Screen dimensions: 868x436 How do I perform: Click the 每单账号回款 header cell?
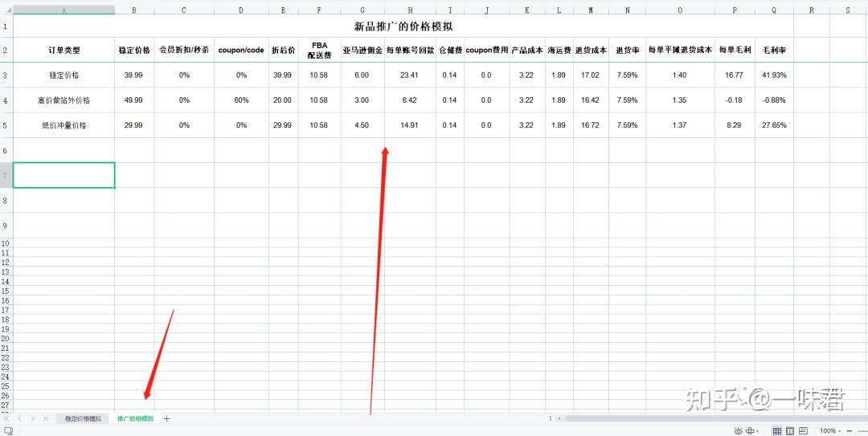[x=410, y=50]
